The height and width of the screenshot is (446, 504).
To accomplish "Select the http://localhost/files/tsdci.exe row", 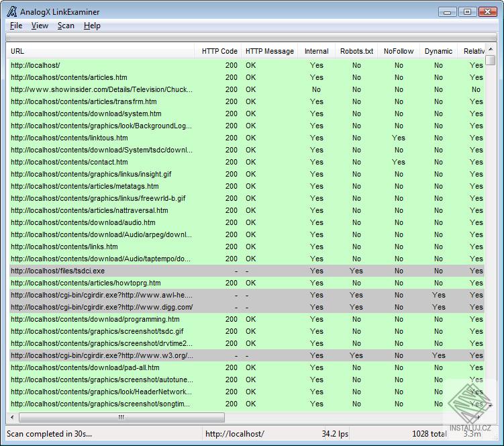I will (246, 271).
